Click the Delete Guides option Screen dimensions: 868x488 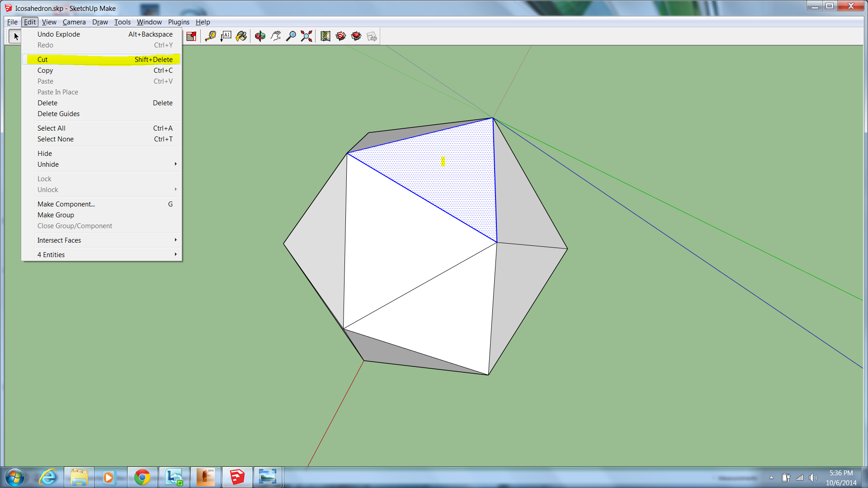point(58,113)
